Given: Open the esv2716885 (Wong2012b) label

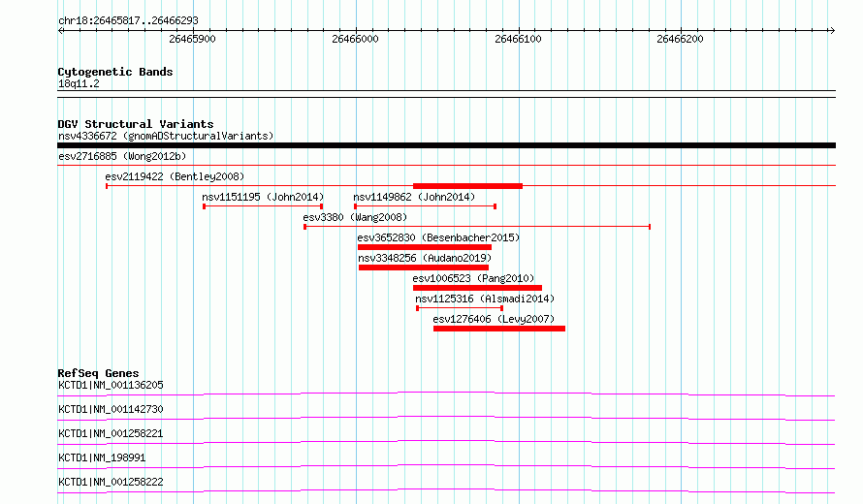Looking at the screenshot, I should pyautogui.click(x=122, y=156).
